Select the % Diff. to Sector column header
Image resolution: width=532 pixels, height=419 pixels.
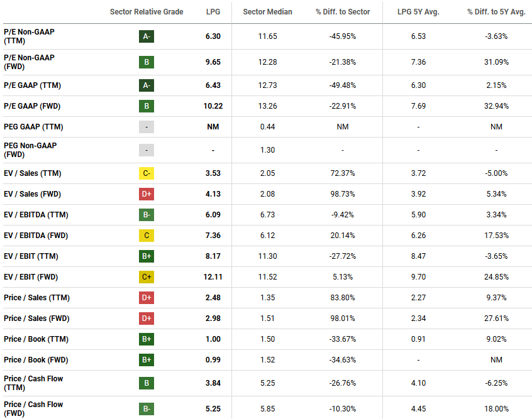point(343,12)
